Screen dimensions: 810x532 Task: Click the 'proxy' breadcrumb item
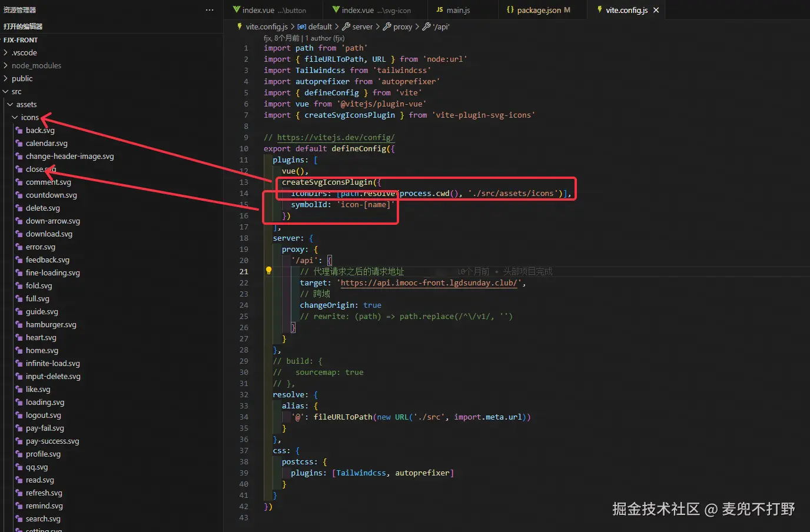pos(397,26)
